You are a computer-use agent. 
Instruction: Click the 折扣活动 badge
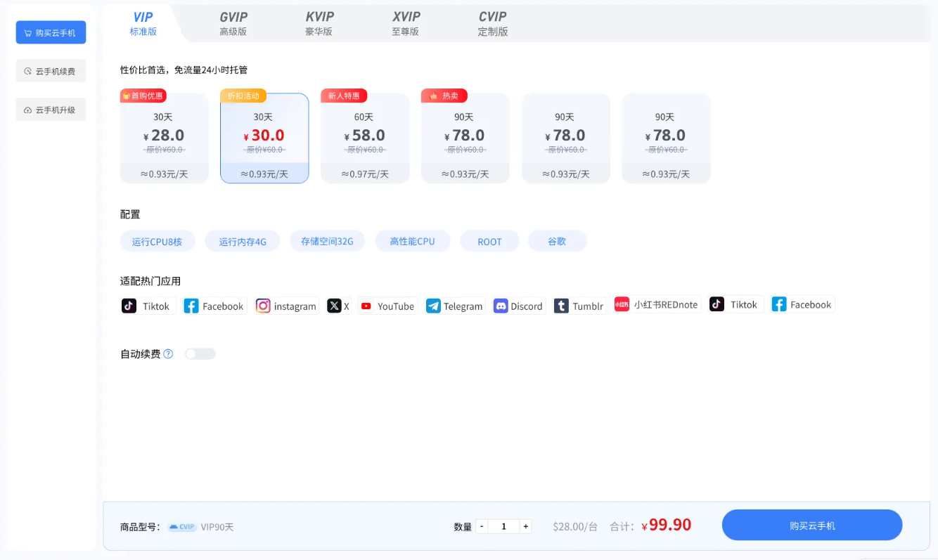click(243, 96)
